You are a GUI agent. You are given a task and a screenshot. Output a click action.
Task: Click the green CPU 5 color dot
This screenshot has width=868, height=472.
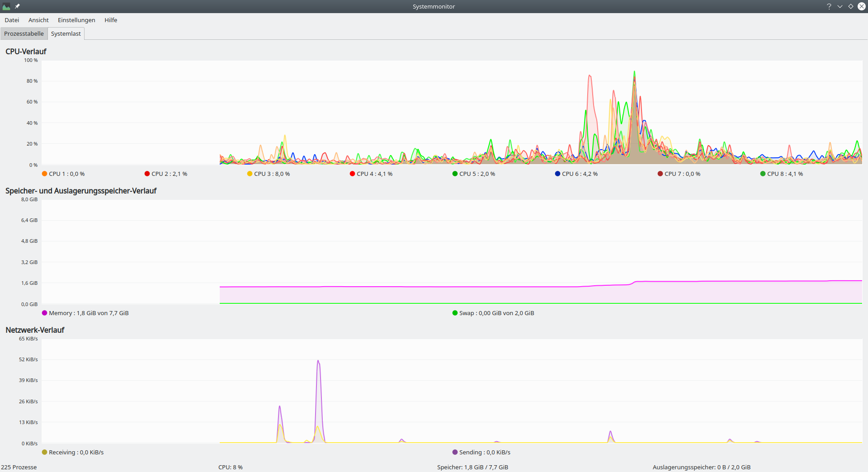pos(454,174)
